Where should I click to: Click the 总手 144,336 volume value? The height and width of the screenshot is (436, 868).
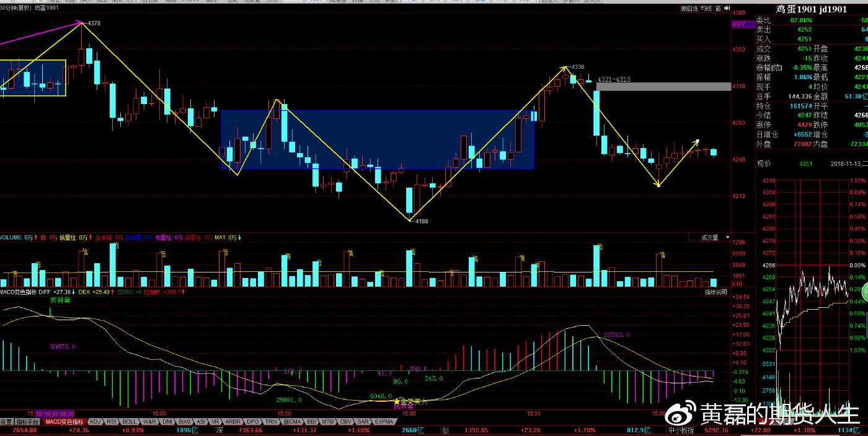pos(800,97)
